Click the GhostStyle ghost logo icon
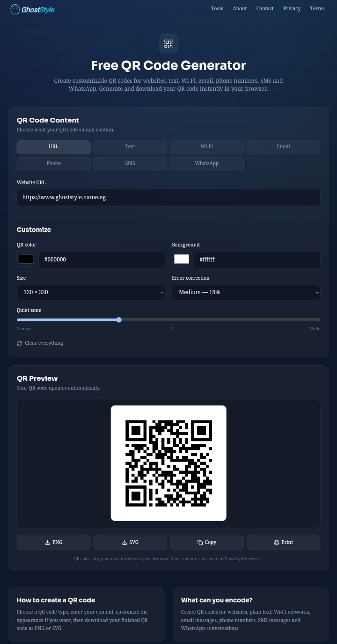 click(15, 9)
